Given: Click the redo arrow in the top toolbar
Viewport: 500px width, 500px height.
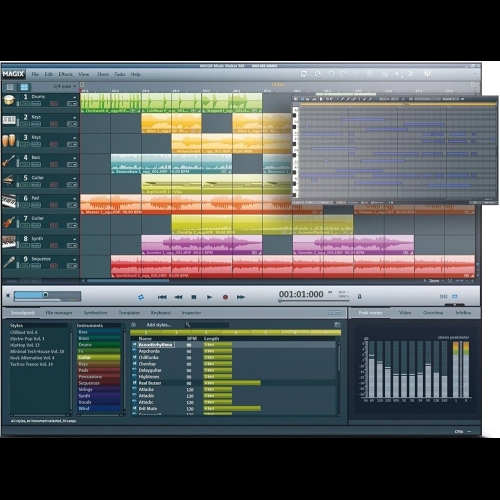Looking at the screenshot, I should (x=343, y=74).
